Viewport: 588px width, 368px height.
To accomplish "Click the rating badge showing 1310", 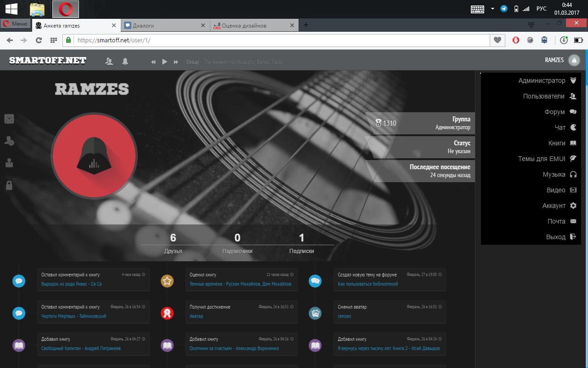I will click(x=385, y=123).
